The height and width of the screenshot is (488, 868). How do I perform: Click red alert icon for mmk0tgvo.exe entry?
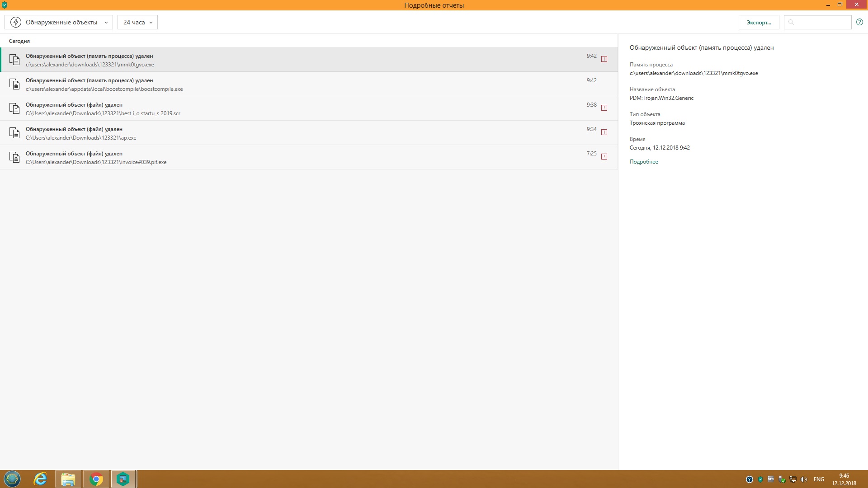[x=604, y=59]
